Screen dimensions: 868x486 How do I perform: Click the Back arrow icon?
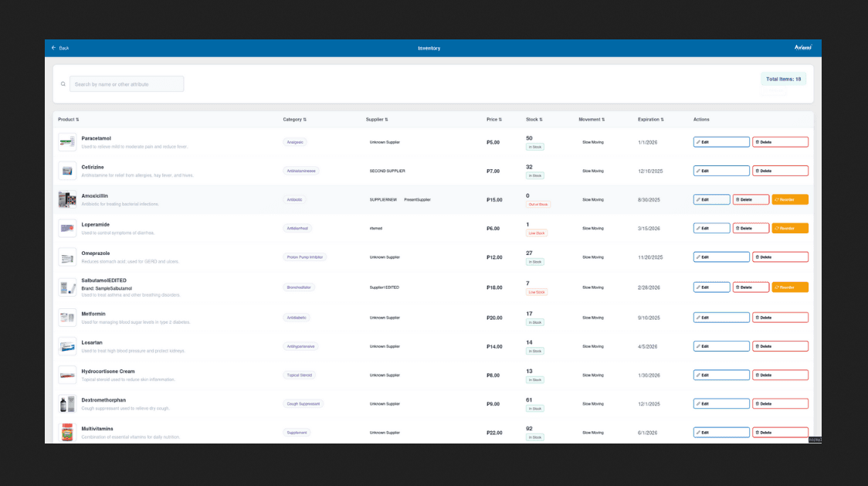(x=54, y=48)
